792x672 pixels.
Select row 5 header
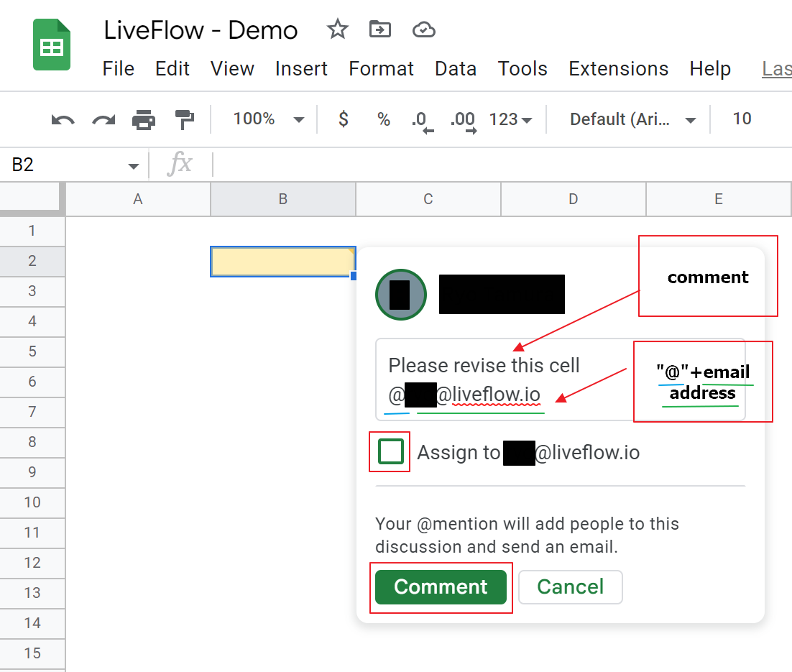coord(32,351)
